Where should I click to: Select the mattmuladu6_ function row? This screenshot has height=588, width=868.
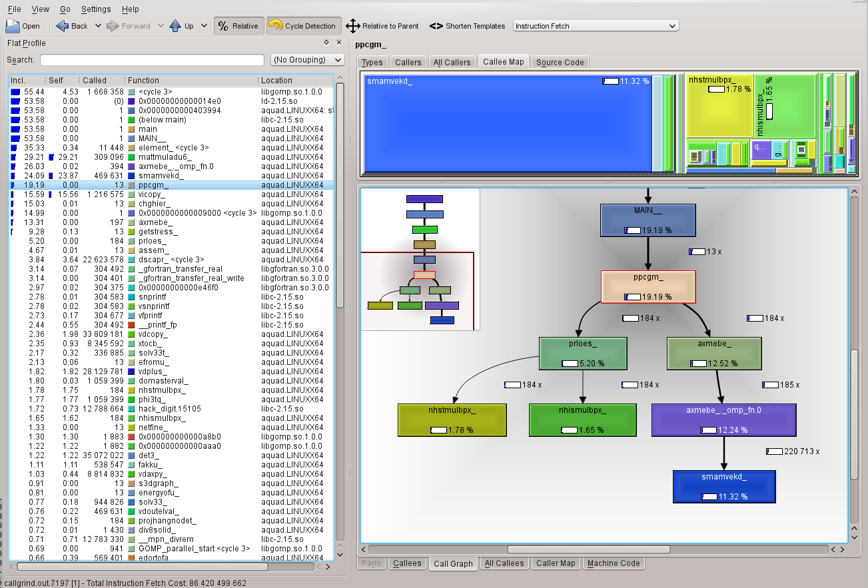click(x=165, y=157)
